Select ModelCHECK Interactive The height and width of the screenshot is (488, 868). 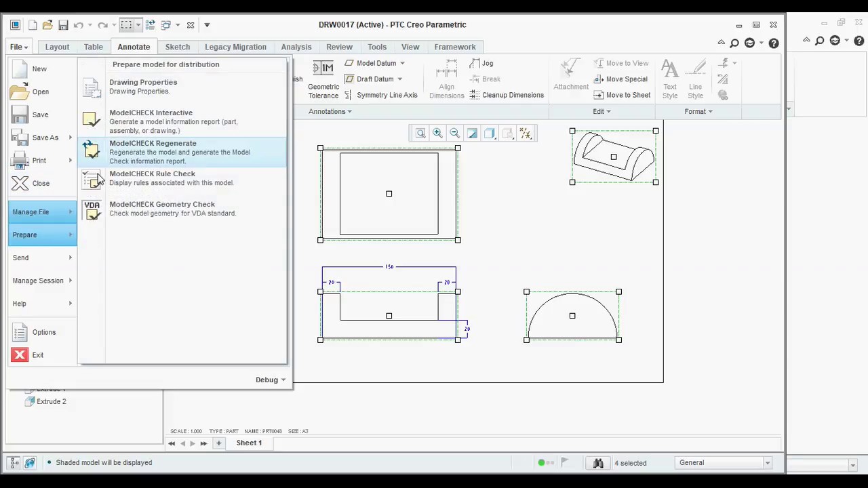pyautogui.click(x=183, y=121)
